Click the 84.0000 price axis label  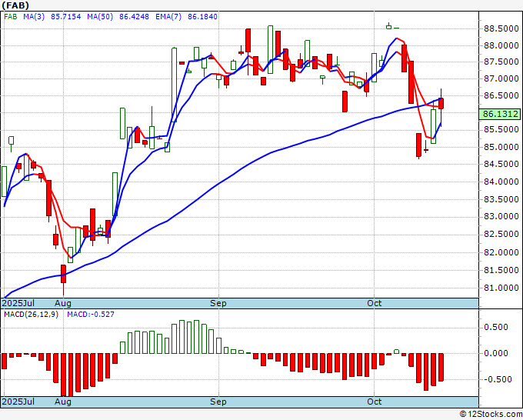point(501,182)
